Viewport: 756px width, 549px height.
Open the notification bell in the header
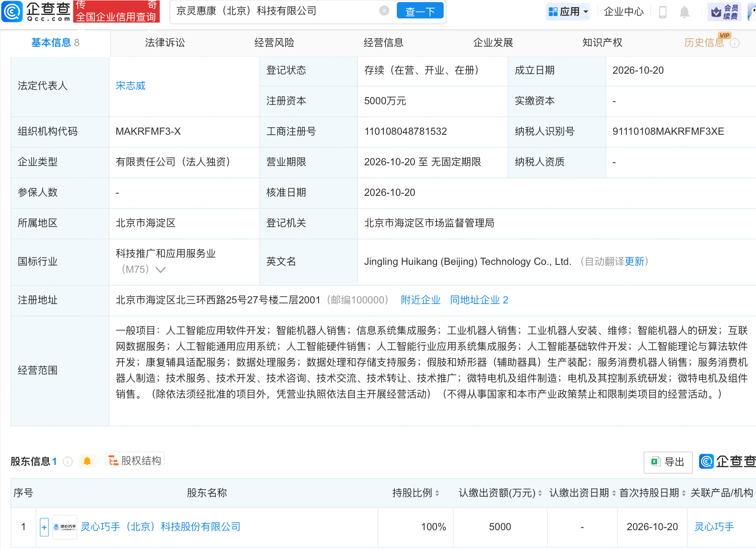(684, 12)
